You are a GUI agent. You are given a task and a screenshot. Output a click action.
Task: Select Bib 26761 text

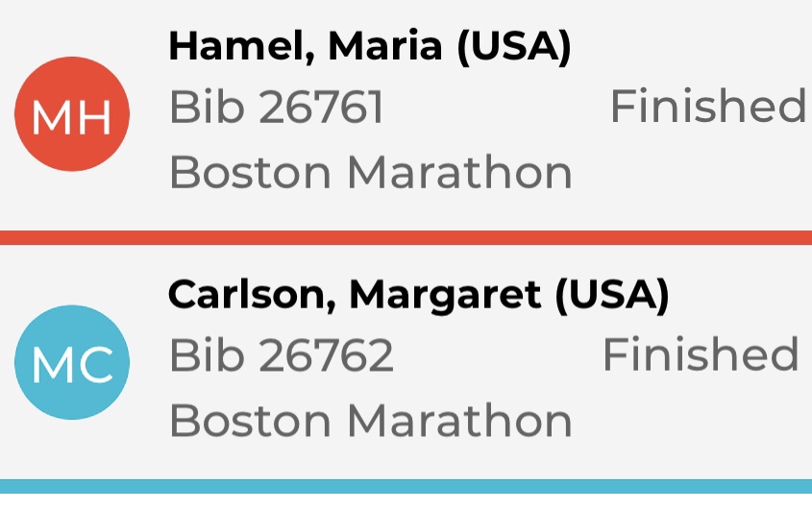tap(277, 107)
